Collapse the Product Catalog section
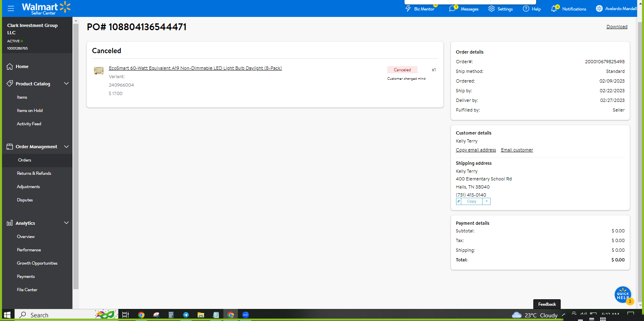The height and width of the screenshot is (321, 644). point(66,83)
